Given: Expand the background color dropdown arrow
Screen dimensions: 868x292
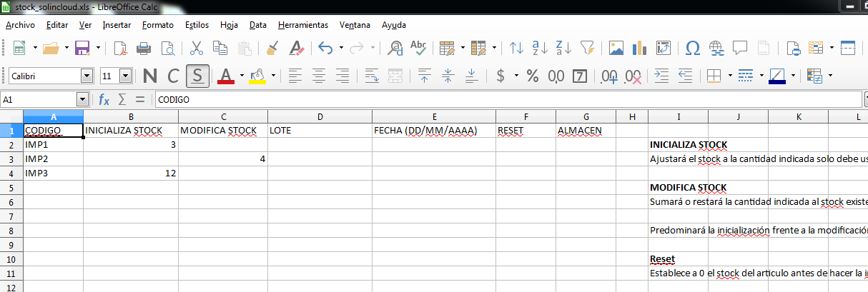Looking at the screenshot, I should 273,76.
